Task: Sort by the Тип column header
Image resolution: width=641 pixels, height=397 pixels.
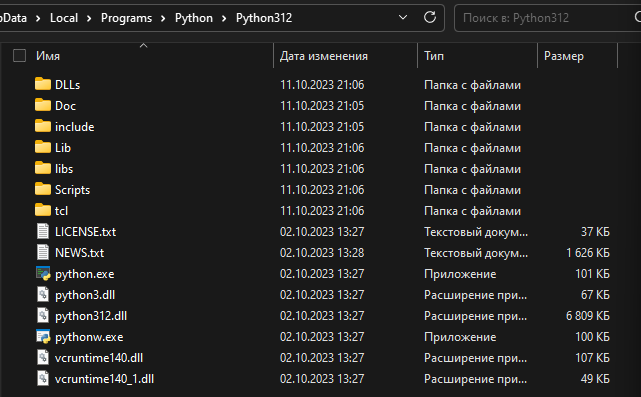Action: coord(434,56)
